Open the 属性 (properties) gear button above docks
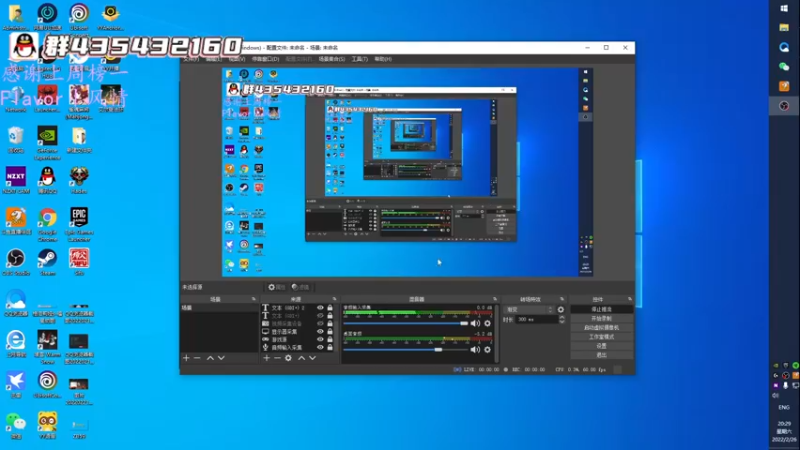Screen dimensions: 800x450 (277, 287)
